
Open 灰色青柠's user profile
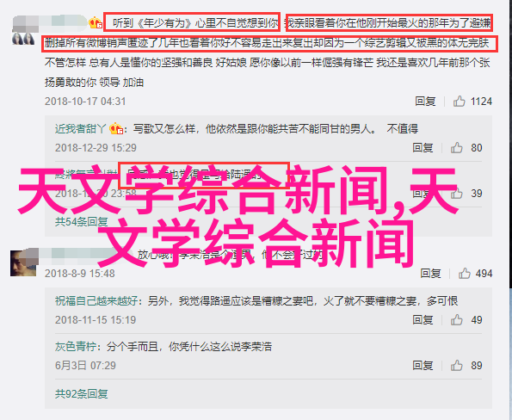click(76, 347)
